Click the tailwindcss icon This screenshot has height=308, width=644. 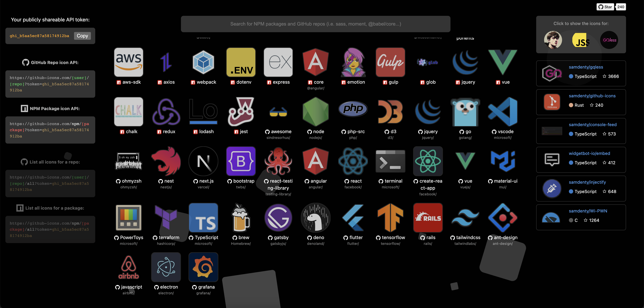(x=465, y=218)
